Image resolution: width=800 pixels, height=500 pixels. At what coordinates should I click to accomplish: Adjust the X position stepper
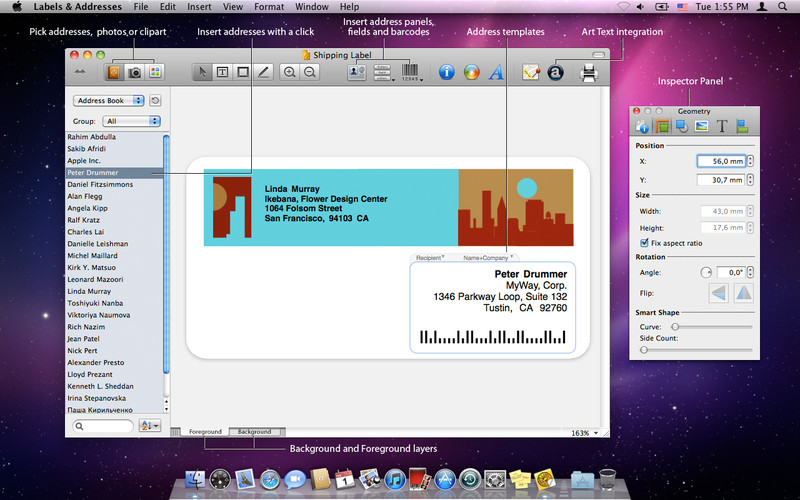point(751,161)
